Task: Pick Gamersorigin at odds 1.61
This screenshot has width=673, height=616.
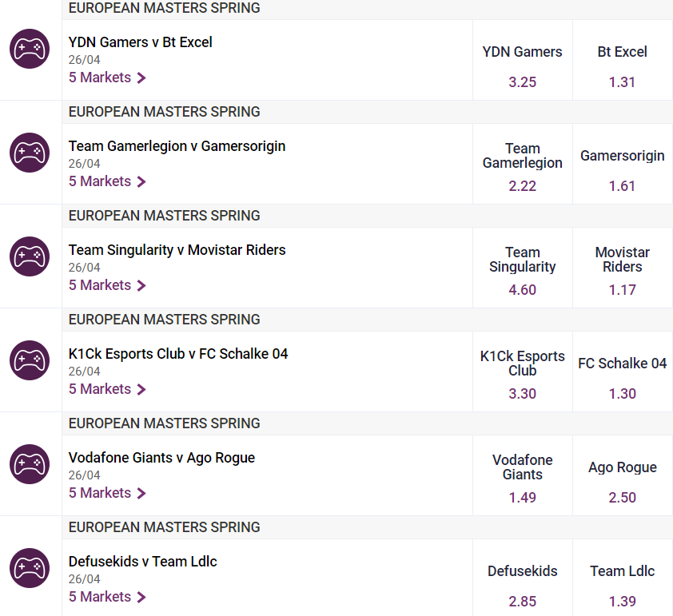Action: [x=623, y=164]
